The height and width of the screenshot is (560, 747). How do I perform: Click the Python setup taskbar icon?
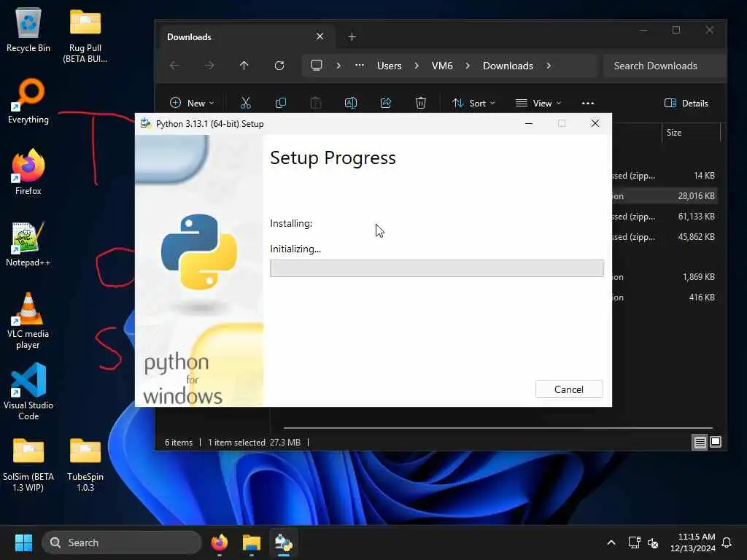coord(284,542)
